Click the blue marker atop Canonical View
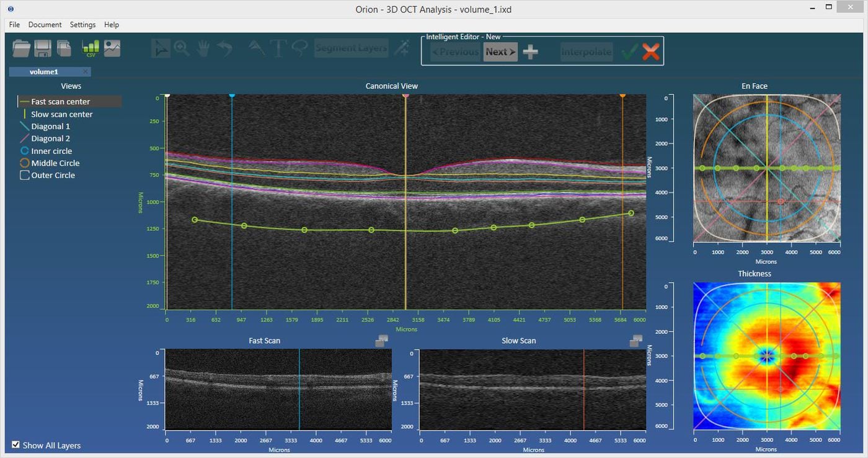This screenshot has height=458, width=868. click(x=232, y=95)
